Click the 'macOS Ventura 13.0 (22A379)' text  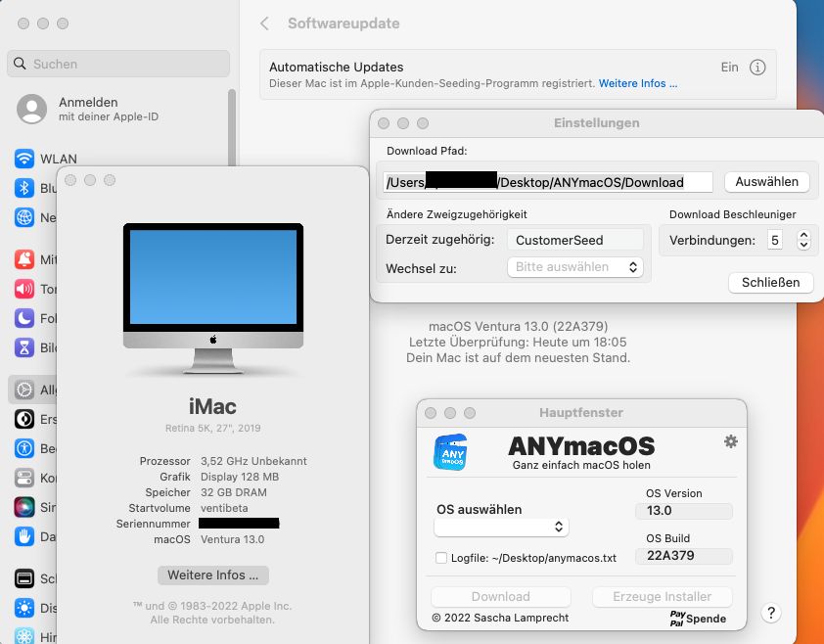coord(518,327)
